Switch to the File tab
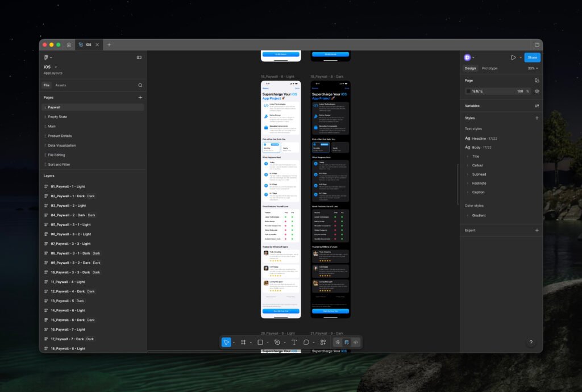582x392 pixels. point(47,85)
